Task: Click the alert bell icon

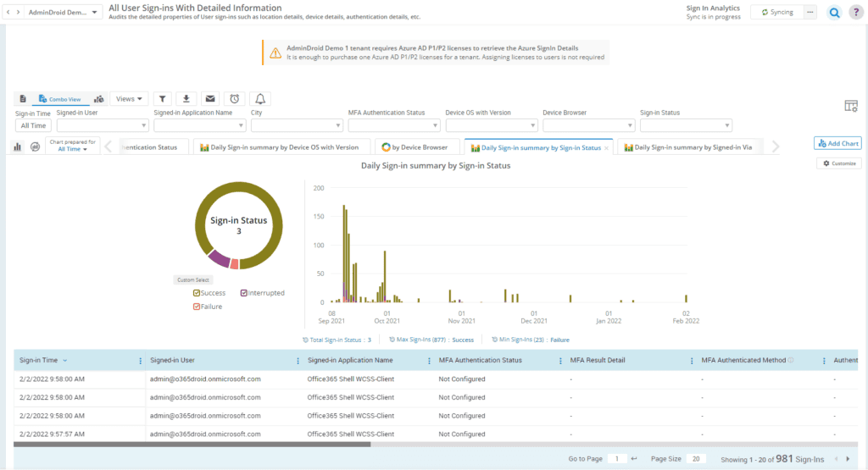Action: tap(260, 99)
